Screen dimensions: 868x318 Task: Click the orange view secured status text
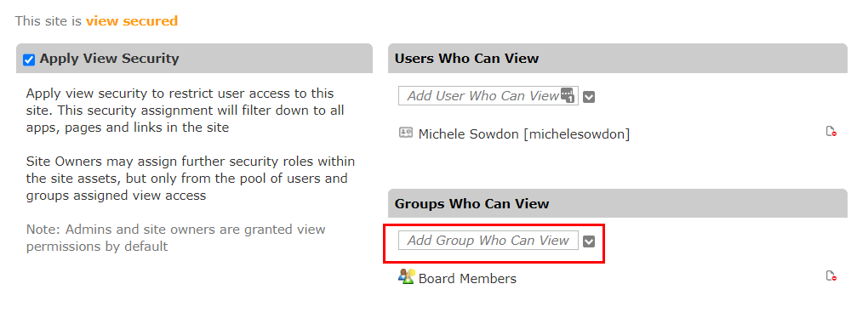pyautogui.click(x=132, y=21)
